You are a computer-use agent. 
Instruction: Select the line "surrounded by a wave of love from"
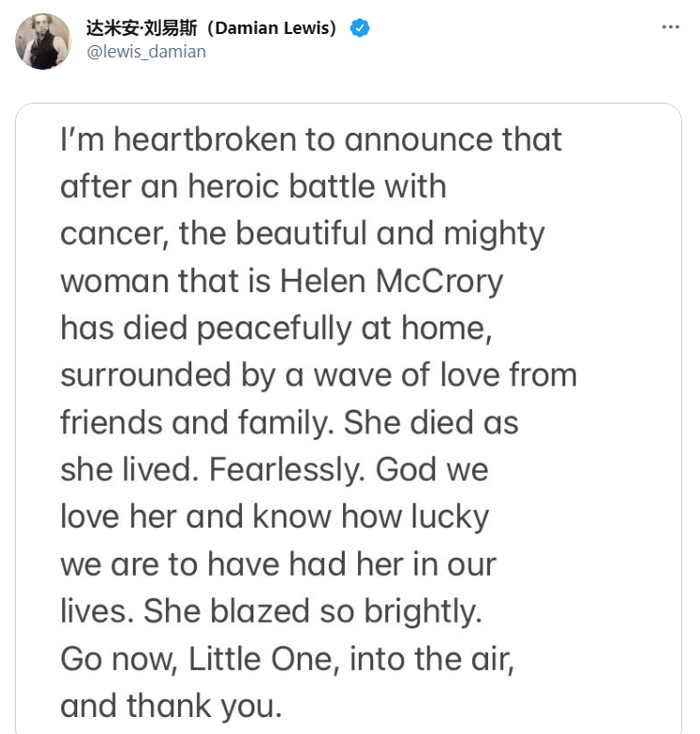[318, 375]
